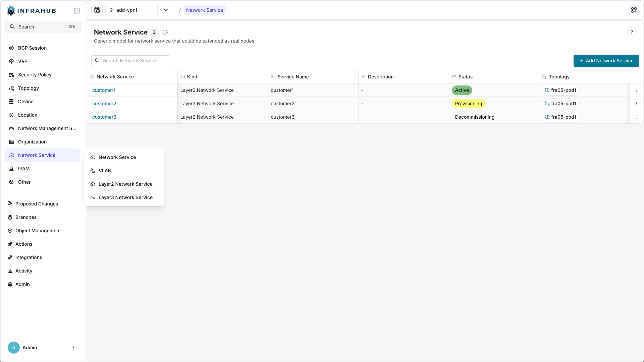Screen dimensions: 644x362
Task: Open IPAM sidebar menu
Action: [x=42, y=169]
